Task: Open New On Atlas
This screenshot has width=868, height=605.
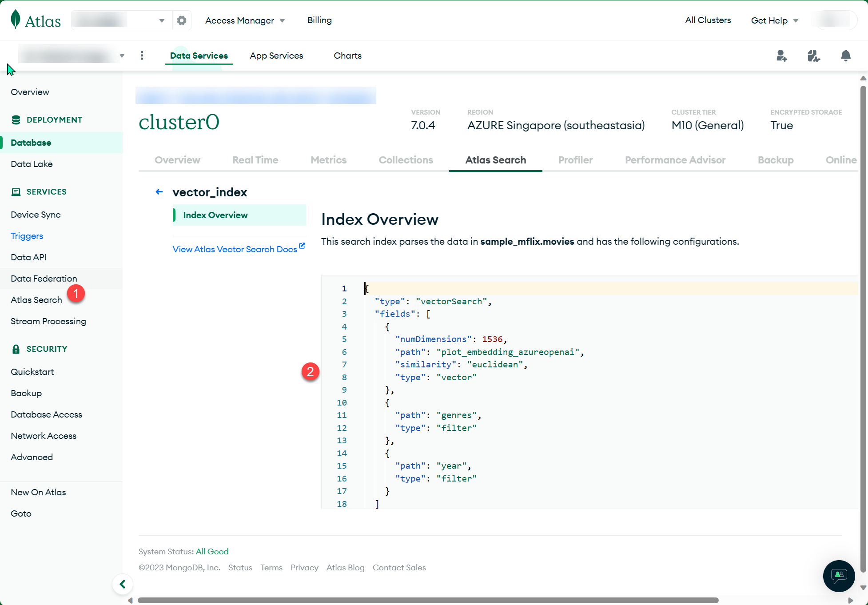Action: click(x=38, y=492)
